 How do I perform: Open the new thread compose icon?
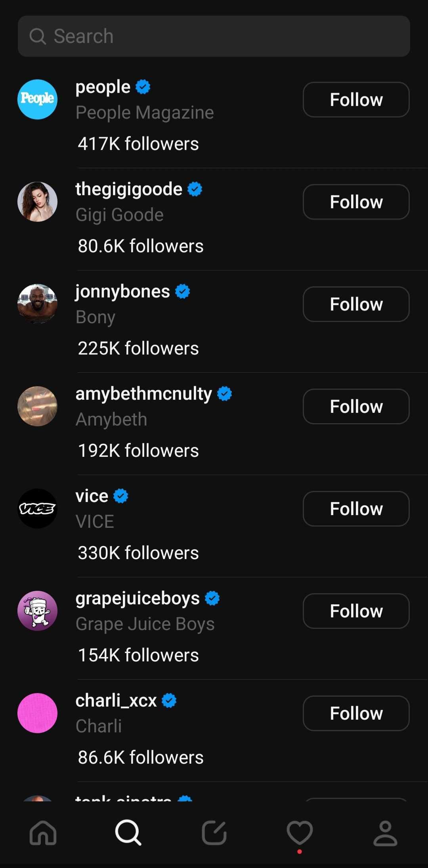click(214, 833)
